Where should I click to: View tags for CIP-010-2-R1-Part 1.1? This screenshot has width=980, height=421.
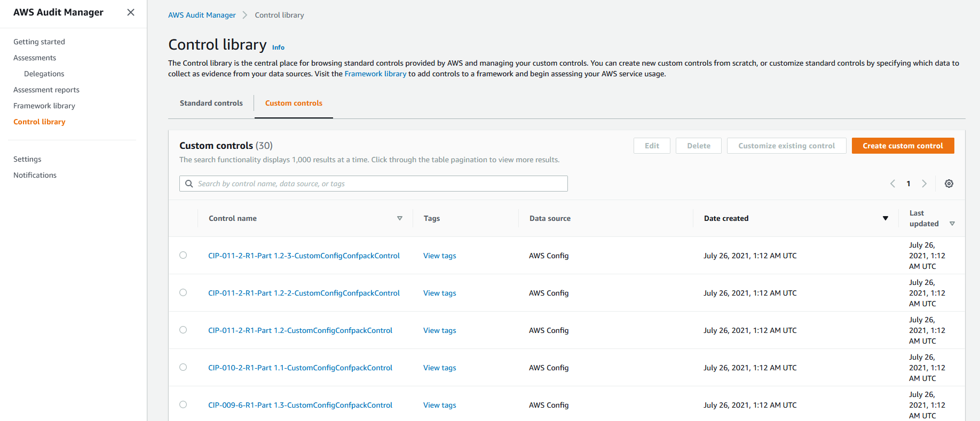(440, 368)
